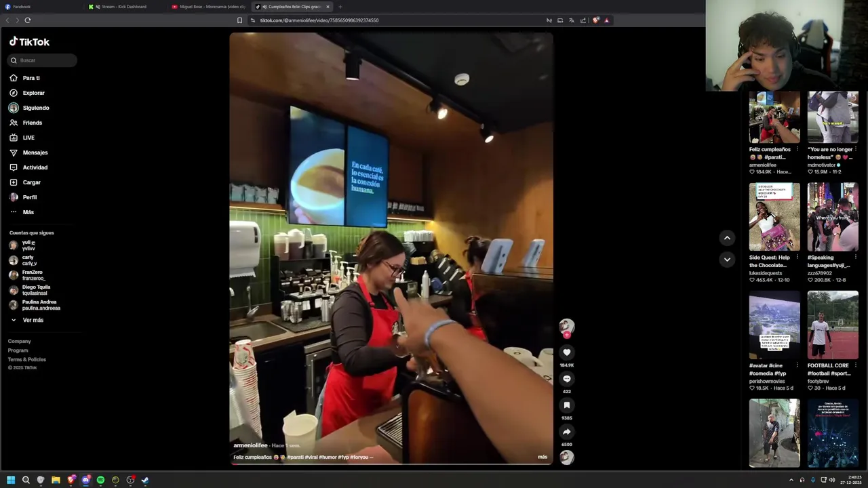Go back in browser history
The image size is (868, 488).
(7, 20)
